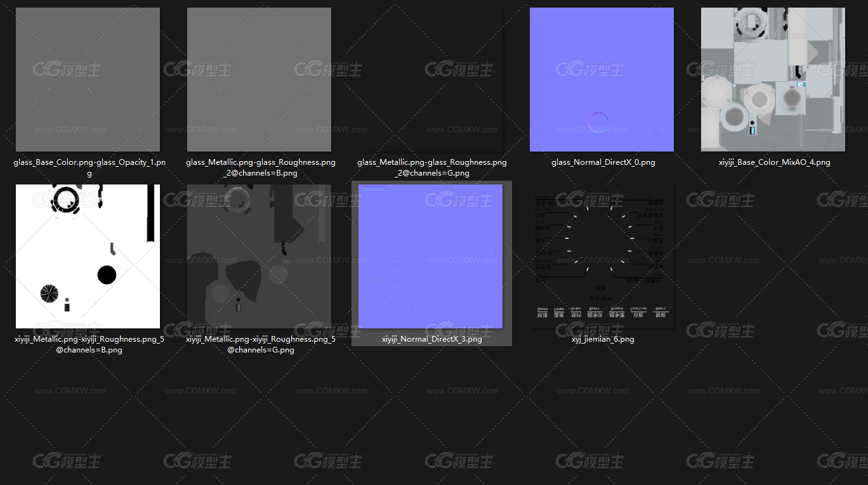868x485 pixels.
Task: Click the file name xiyiji_Base_Color_MixAO_4.png
Action: [775, 162]
